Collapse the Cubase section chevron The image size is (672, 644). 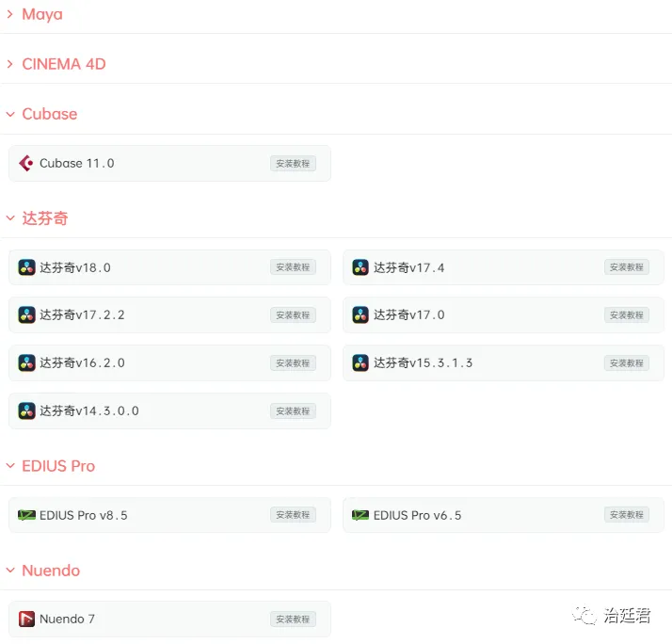[x=10, y=115]
